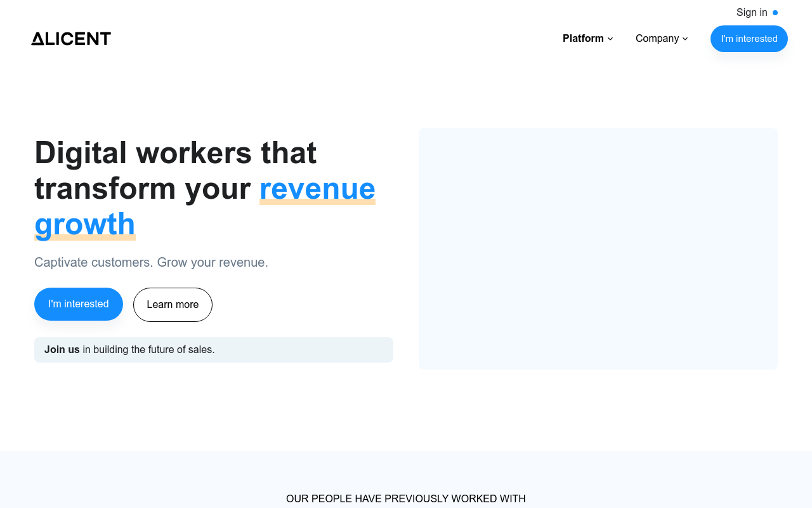This screenshot has height=508, width=812.
Task: Expand the Company menu
Action: tap(662, 39)
